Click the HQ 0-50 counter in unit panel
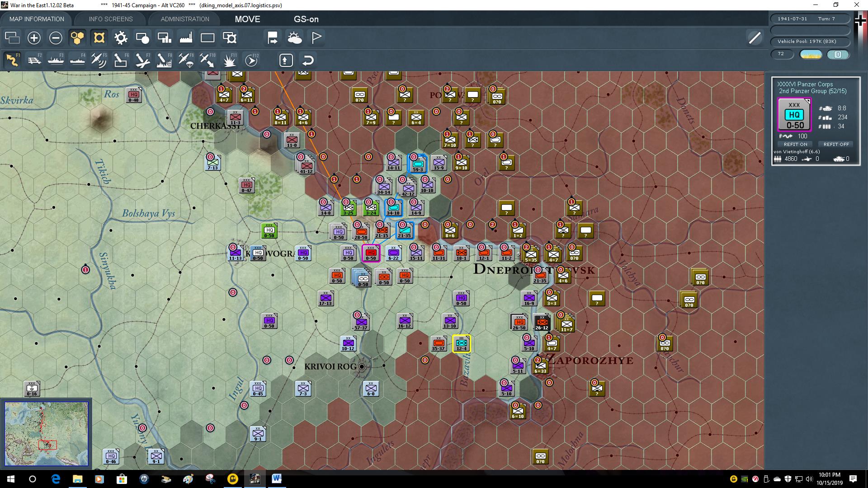This screenshot has width=868, height=488. (794, 115)
